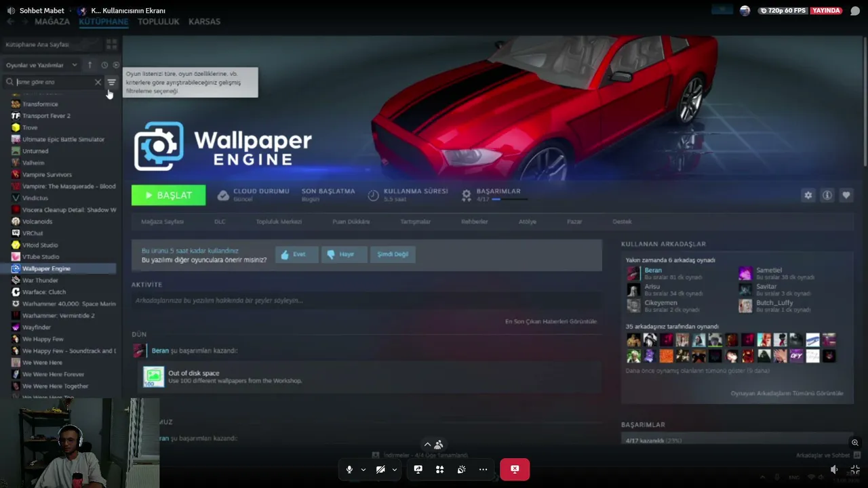Clear the library search field
The height and width of the screenshot is (488, 868).
click(x=98, y=82)
